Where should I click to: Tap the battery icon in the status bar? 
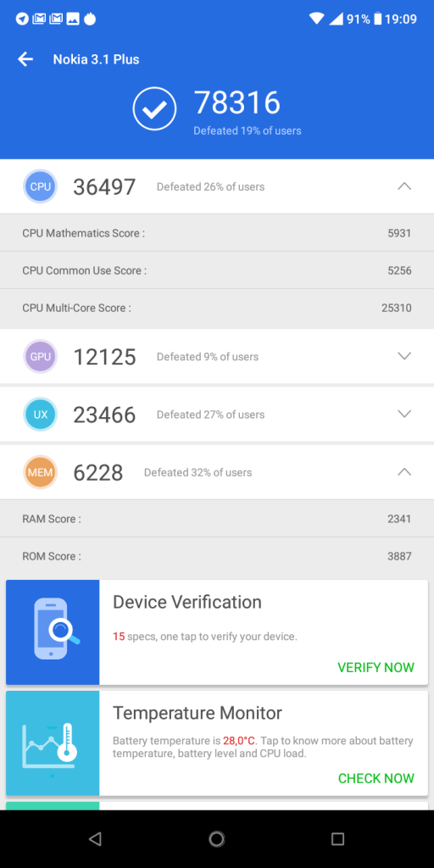pyautogui.click(x=377, y=19)
